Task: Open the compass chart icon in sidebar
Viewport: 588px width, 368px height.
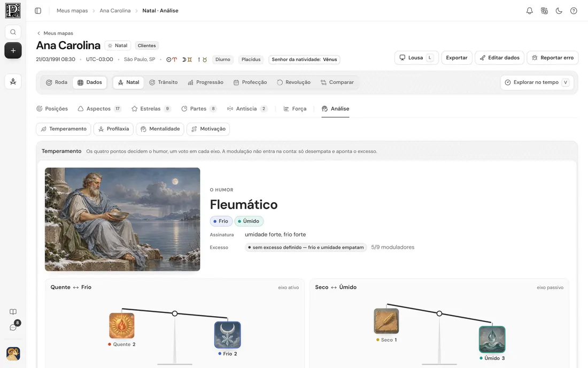Action: coord(13,81)
